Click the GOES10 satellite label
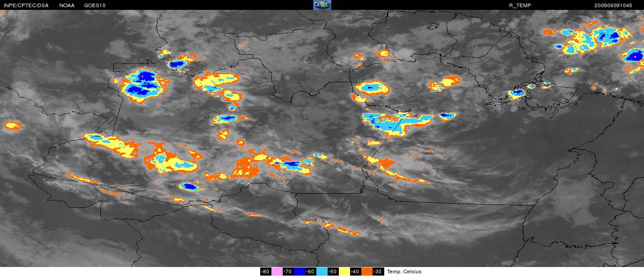The height and width of the screenshot is (276, 644). point(95,5)
